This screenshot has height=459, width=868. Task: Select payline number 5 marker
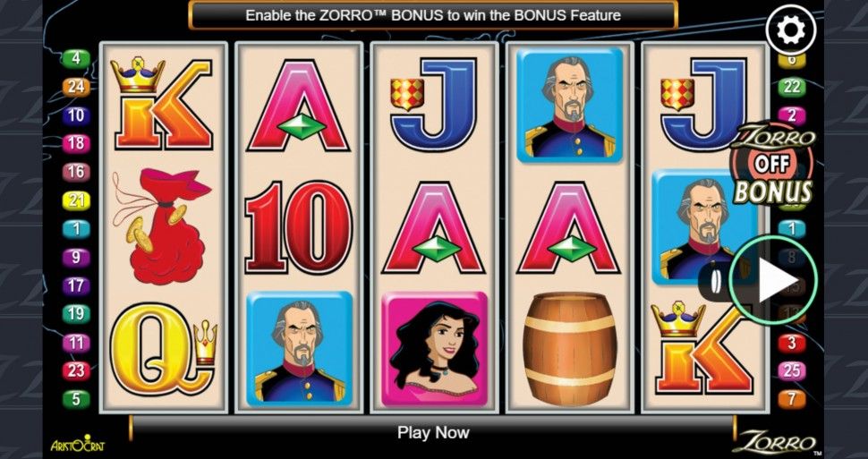click(76, 399)
